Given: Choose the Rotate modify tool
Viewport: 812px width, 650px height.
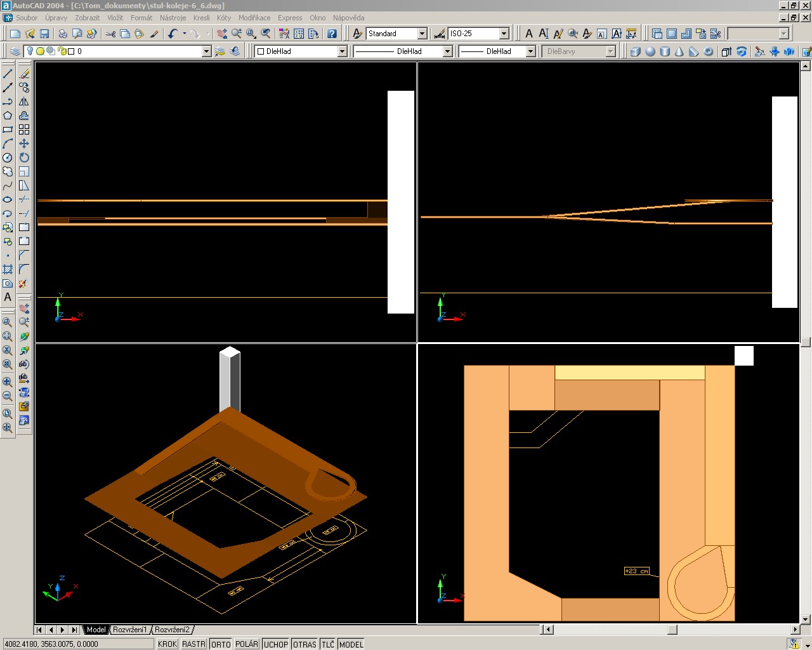Looking at the screenshot, I should pos(24,157).
